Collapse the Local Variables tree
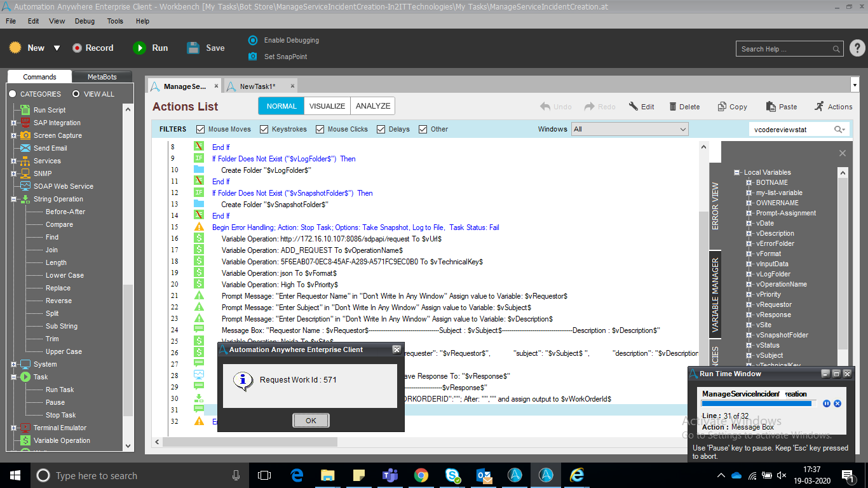868x488 pixels. point(737,173)
